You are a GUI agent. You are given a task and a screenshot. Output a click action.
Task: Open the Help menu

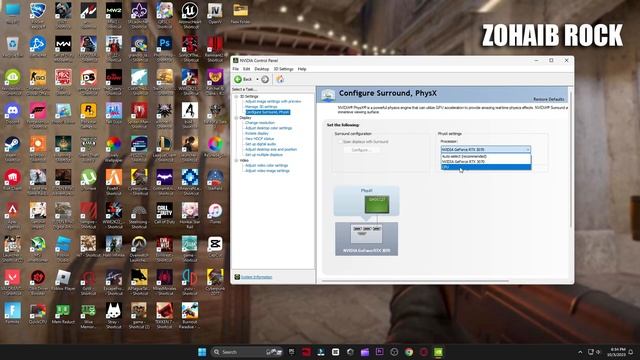pos(302,69)
